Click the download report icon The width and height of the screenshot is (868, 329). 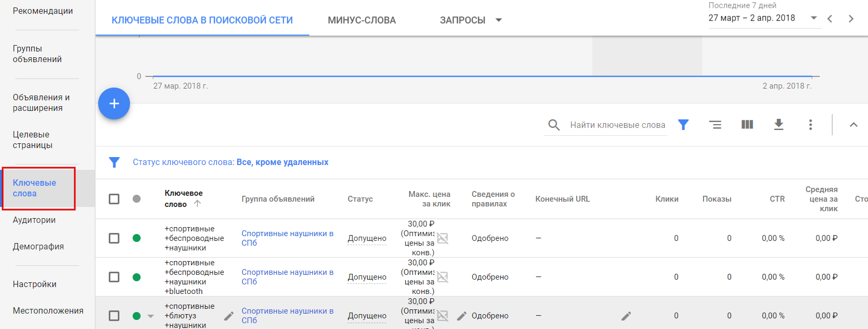pos(778,125)
